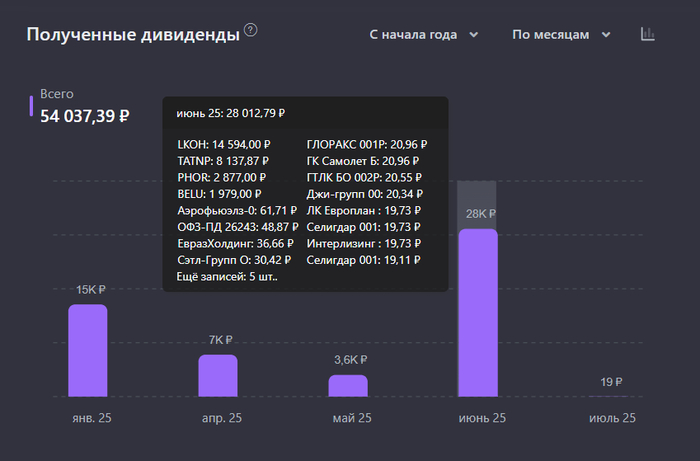Click "Ещё записей: 5 шт.." in tooltip
700x461 pixels.
click(227, 276)
